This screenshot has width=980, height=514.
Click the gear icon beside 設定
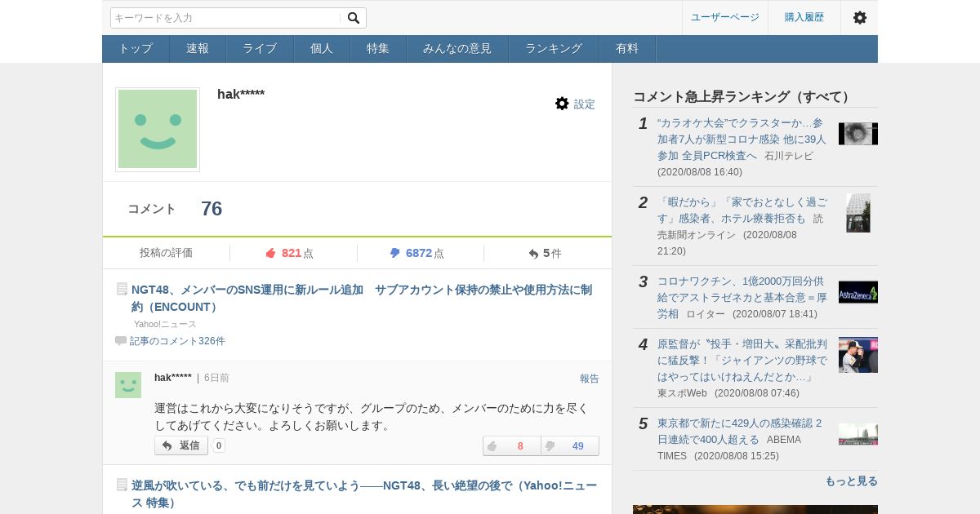tap(562, 104)
